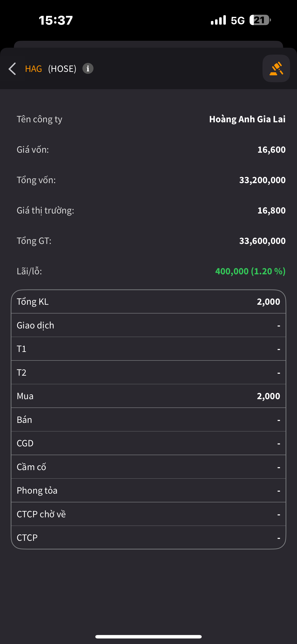Tap the CGD row
Screen dimensions: 297x644
[148, 443]
